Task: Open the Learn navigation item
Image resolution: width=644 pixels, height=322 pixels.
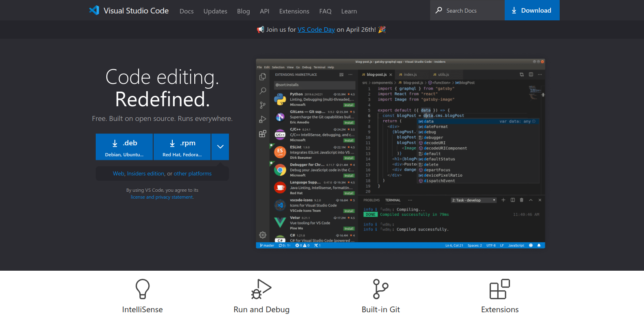Action: point(349,11)
